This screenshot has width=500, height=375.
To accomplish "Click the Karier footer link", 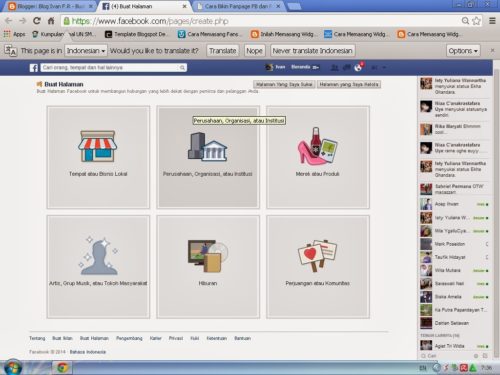I will (x=156, y=338).
